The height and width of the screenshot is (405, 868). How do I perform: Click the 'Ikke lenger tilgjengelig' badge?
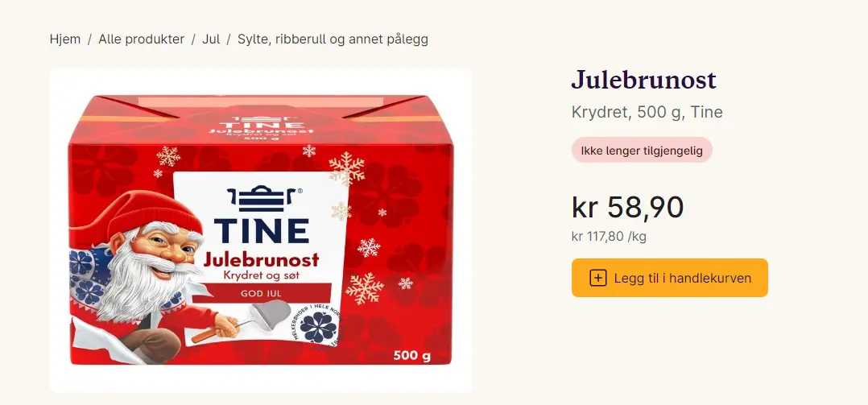tap(642, 150)
